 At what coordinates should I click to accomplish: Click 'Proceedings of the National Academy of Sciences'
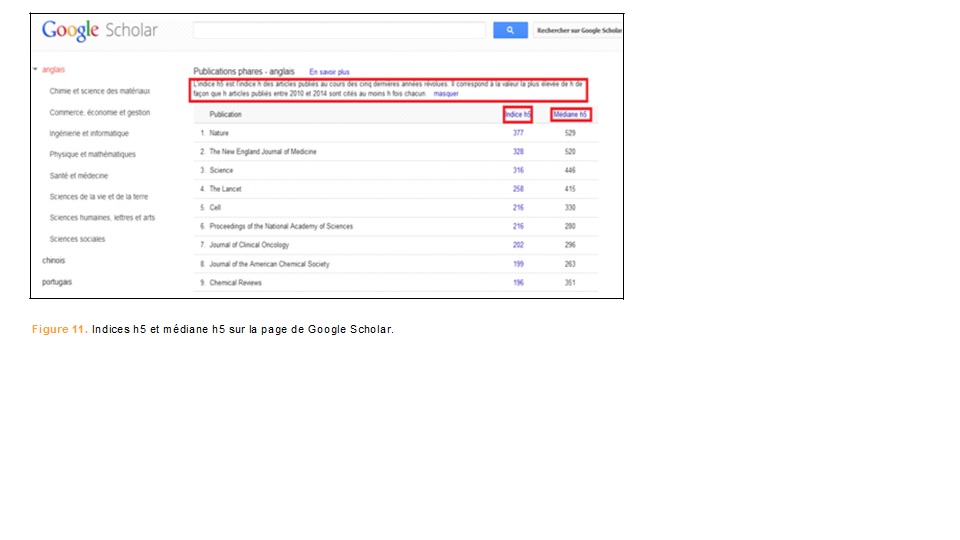point(281,227)
